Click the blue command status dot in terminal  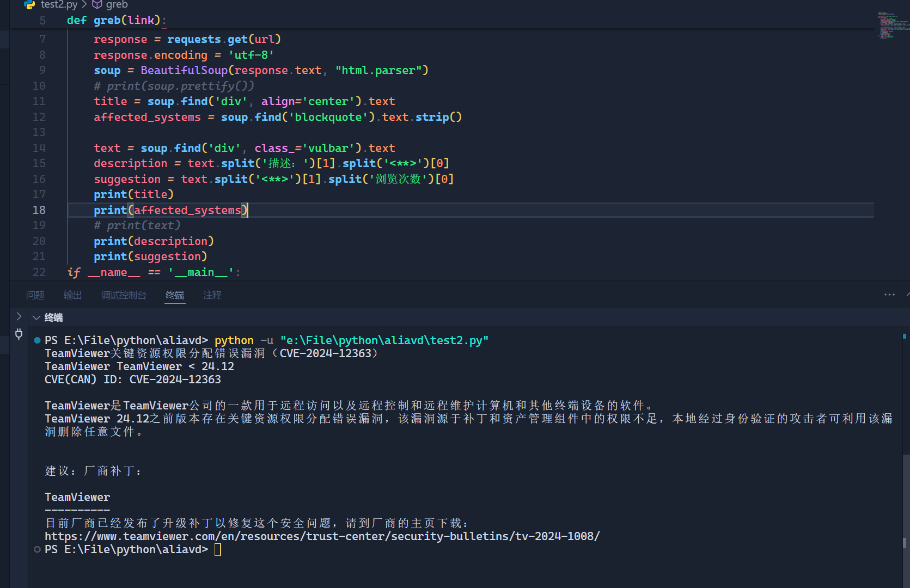click(x=37, y=340)
